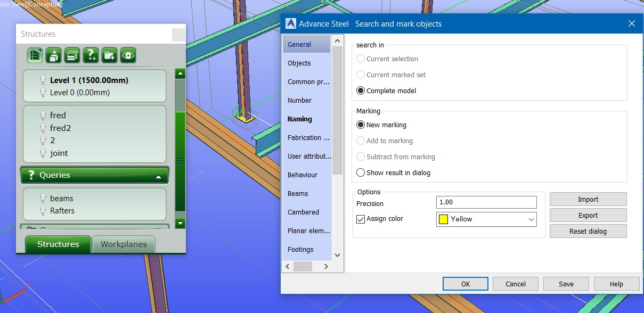
Task: Switch to the Structures tab
Action: (58, 244)
